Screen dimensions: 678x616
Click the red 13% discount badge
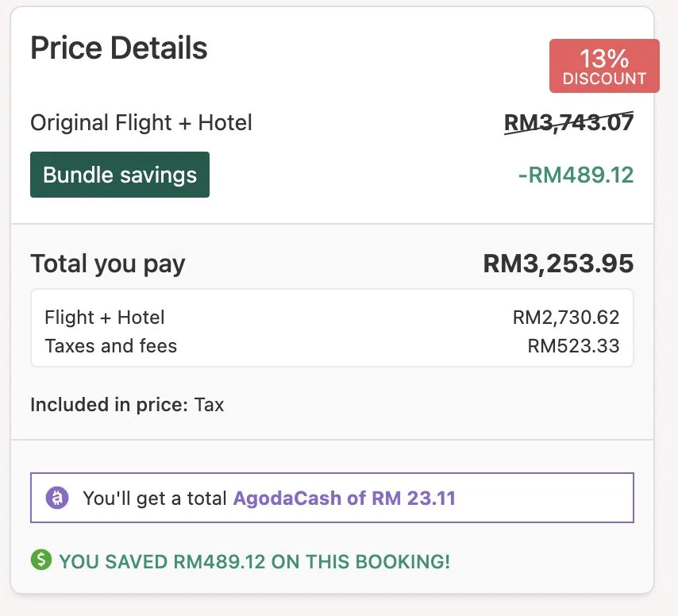tap(604, 66)
